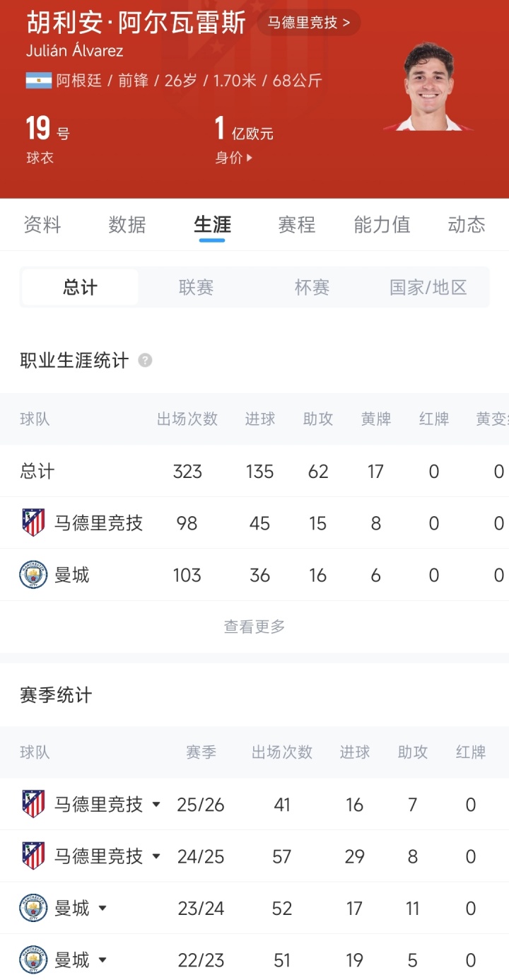Tap the Manchester City crest for season 23/24
Screen dimensions: 509x980
coord(33,909)
